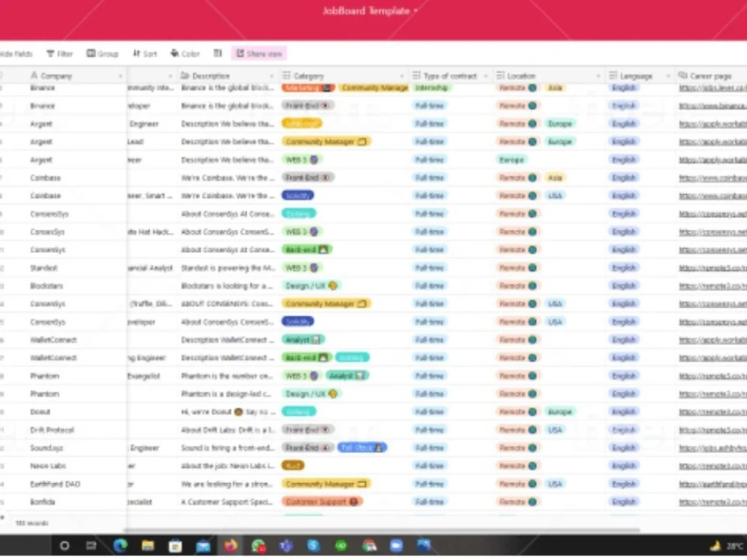Open dropdown of the column left of Description
Screen dimensions: 747x560
[x=170, y=76]
